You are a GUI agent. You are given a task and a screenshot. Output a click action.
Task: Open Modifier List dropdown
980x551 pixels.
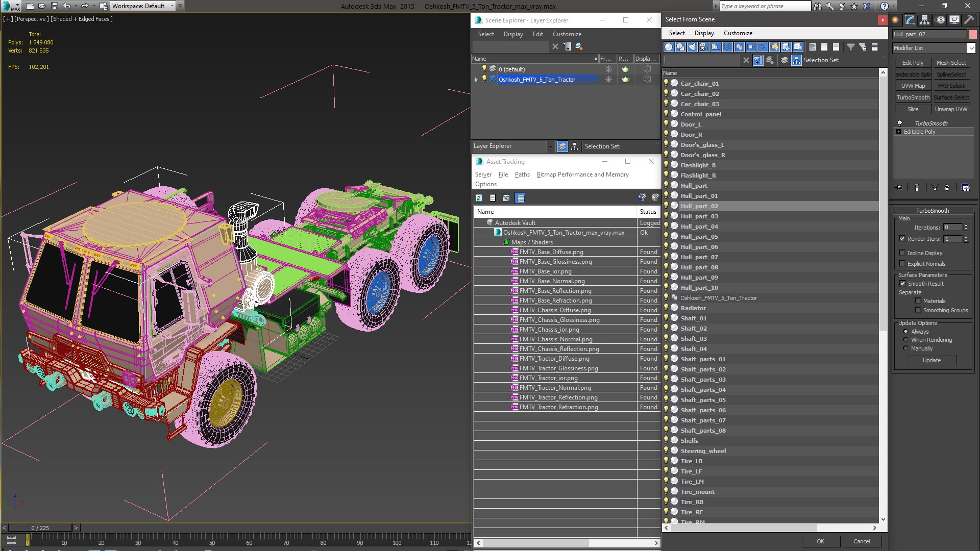pos(971,48)
